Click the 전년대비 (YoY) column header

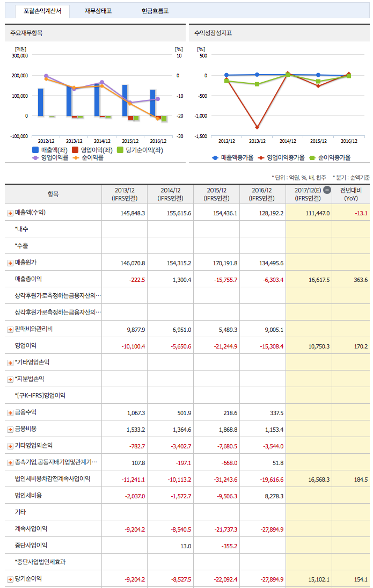coord(351,194)
